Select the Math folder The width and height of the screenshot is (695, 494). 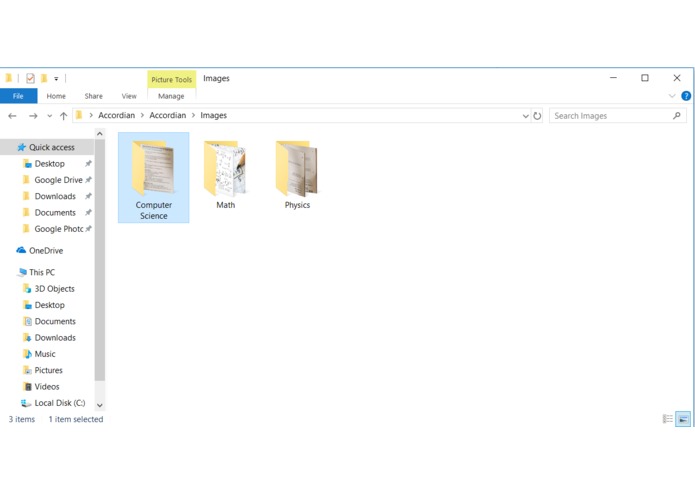pyautogui.click(x=225, y=175)
